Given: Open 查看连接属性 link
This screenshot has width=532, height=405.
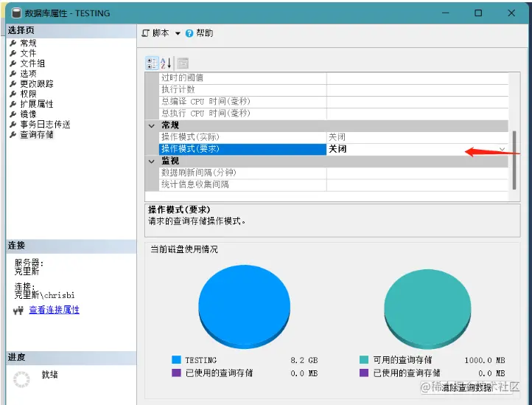Looking at the screenshot, I should point(55,310).
